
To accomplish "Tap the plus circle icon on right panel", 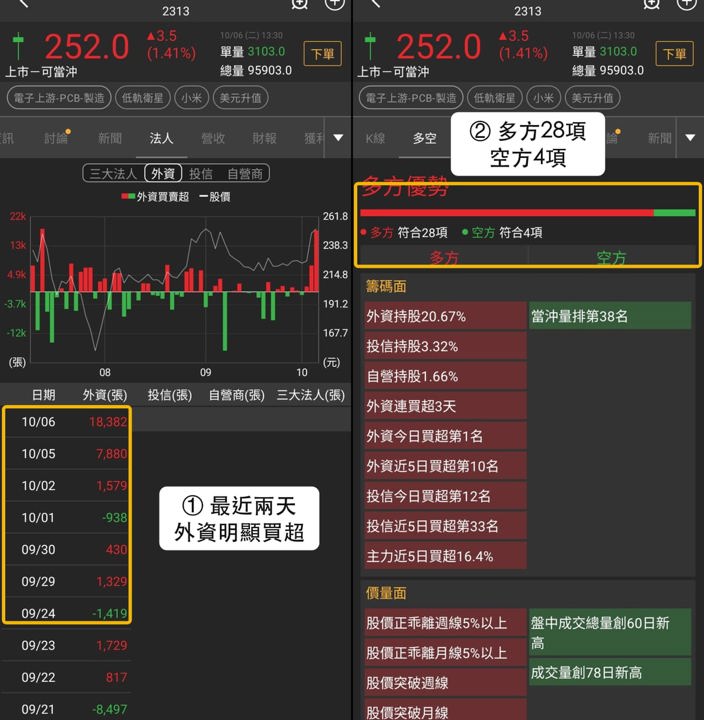I will coord(687,4).
